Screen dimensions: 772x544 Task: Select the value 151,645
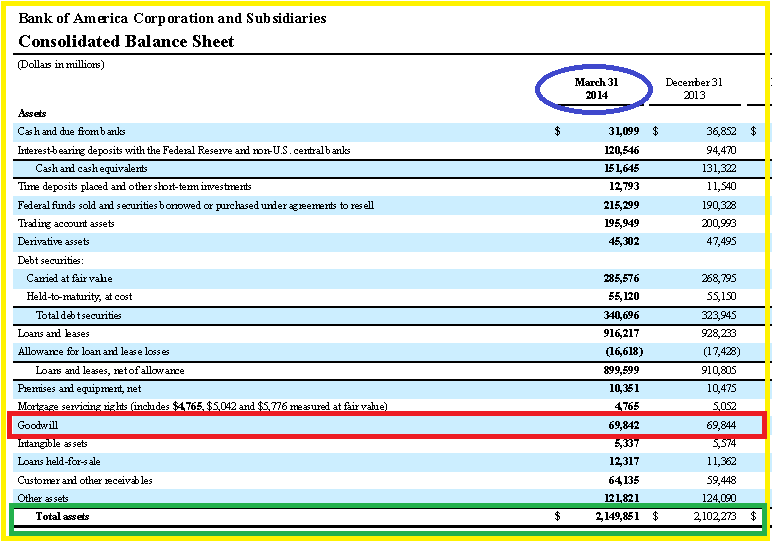tap(621, 168)
